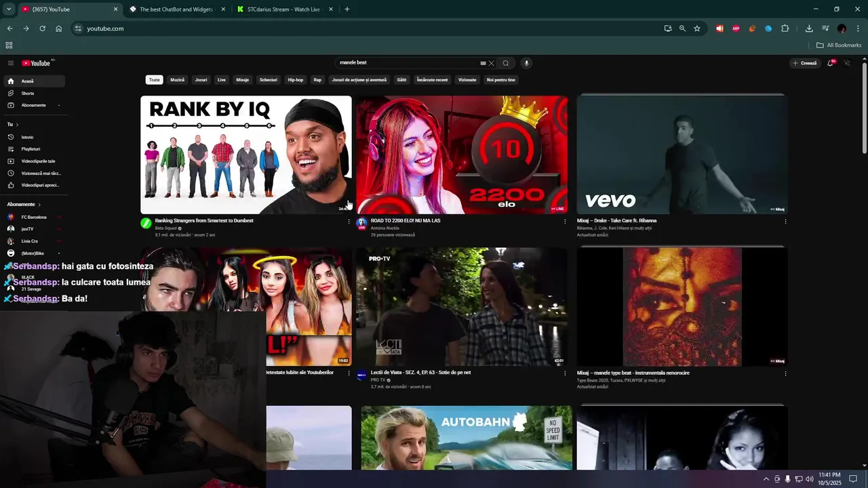Click the search magnifier button
This screenshot has width=868, height=488.
(x=506, y=63)
